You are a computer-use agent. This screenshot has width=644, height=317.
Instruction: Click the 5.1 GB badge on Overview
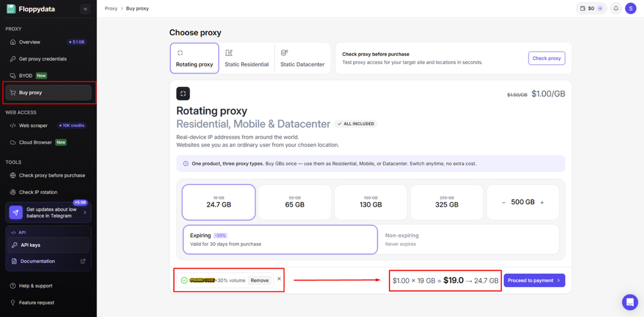tap(77, 42)
